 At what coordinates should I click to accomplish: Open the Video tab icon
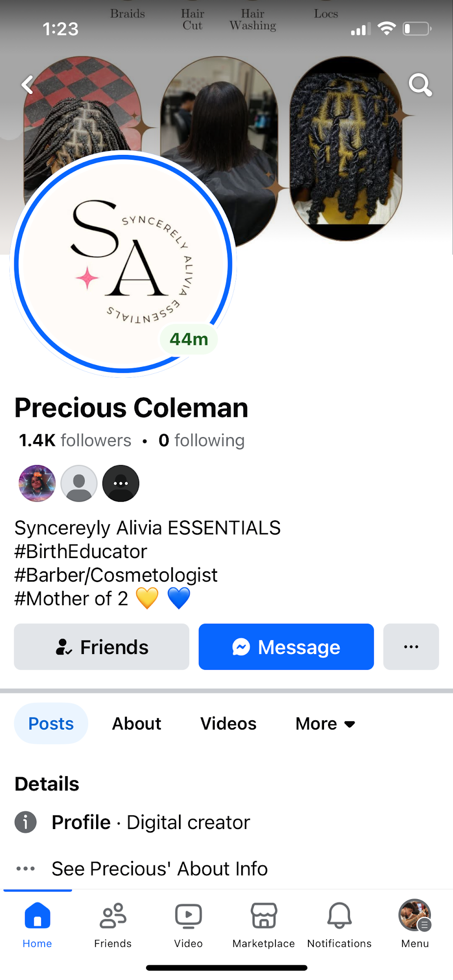tap(188, 925)
